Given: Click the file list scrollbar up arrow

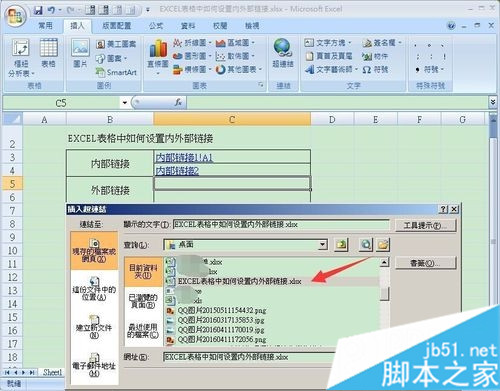Looking at the screenshot, I should [x=384, y=262].
